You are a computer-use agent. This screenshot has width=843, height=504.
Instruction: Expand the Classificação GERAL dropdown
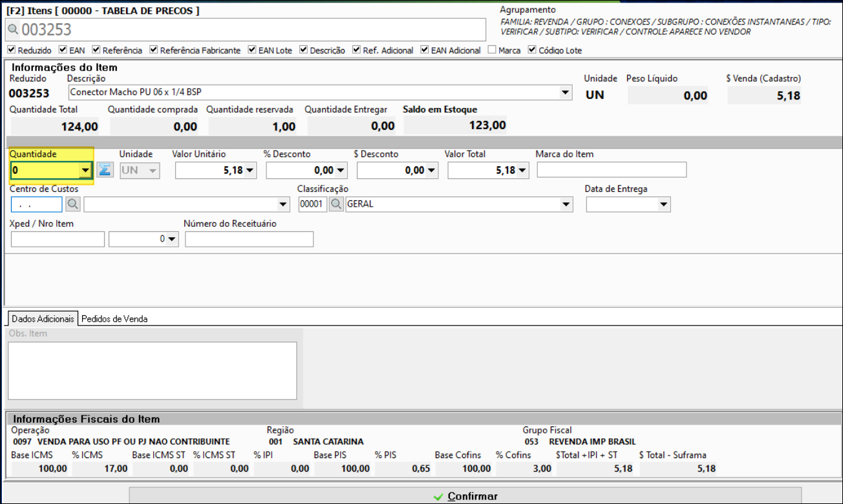(x=566, y=204)
